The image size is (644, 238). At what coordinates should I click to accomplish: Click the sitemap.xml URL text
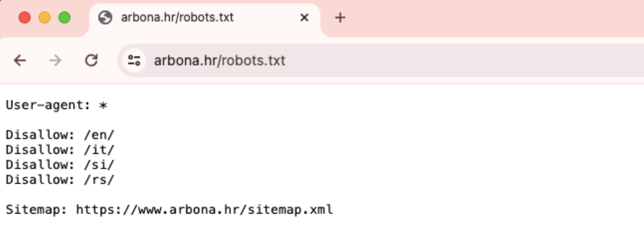(x=205, y=209)
